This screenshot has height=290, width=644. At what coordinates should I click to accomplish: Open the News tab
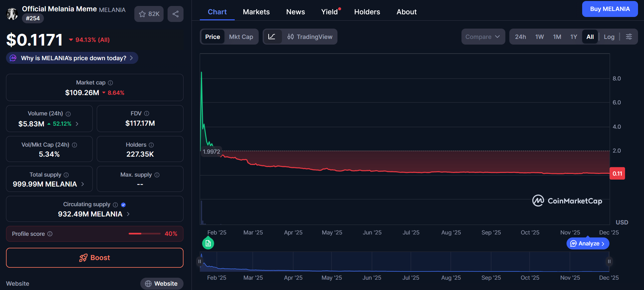coord(296,12)
